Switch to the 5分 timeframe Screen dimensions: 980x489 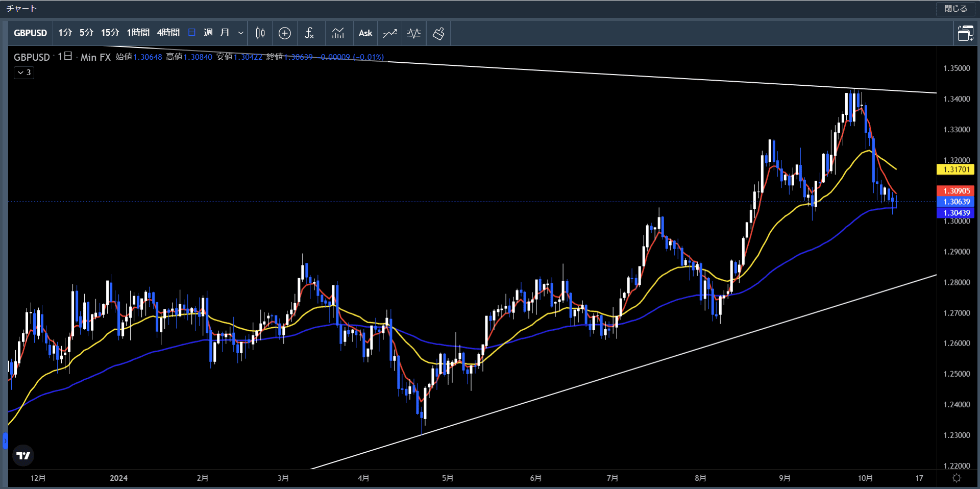[86, 33]
